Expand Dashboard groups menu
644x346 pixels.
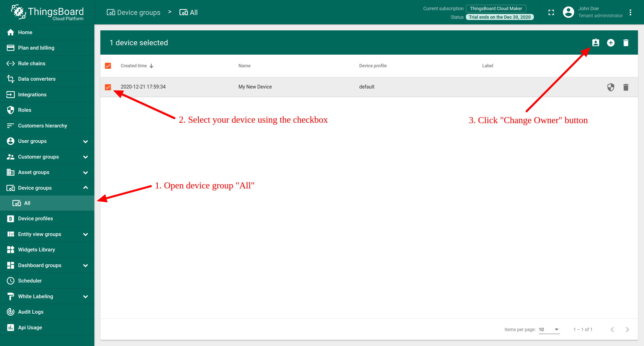(x=86, y=266)
